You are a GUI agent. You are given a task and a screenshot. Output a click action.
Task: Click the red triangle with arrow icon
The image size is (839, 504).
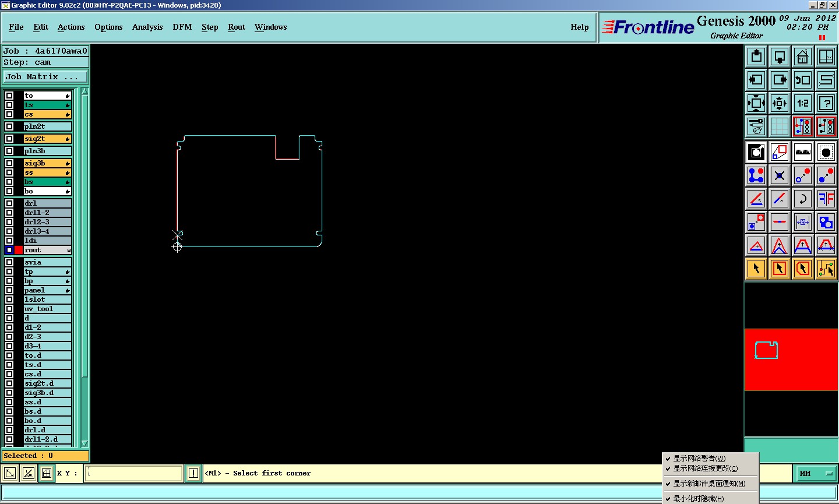click(756, 245)
